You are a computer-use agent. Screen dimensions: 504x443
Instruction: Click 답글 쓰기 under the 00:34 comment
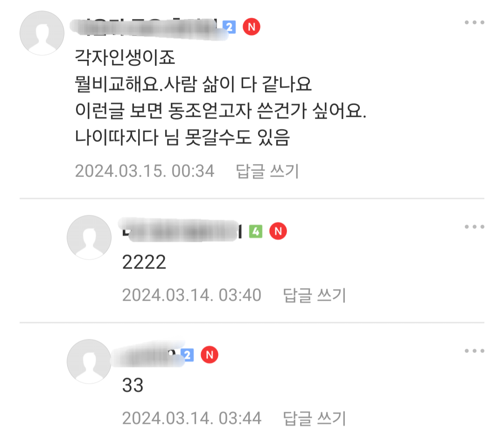click(267, 171)
